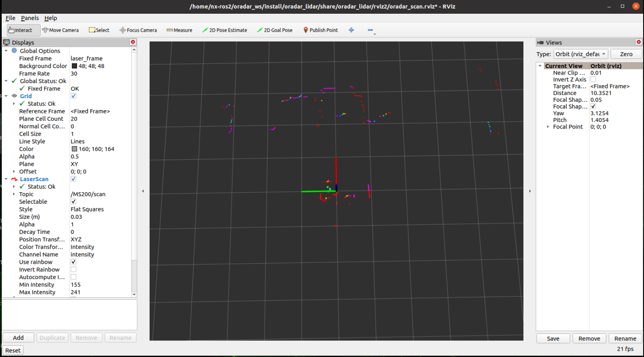Click the Max Intensity value 241
Image resolution: width=644 pixels, height=357 pixels.
[75, 292]
